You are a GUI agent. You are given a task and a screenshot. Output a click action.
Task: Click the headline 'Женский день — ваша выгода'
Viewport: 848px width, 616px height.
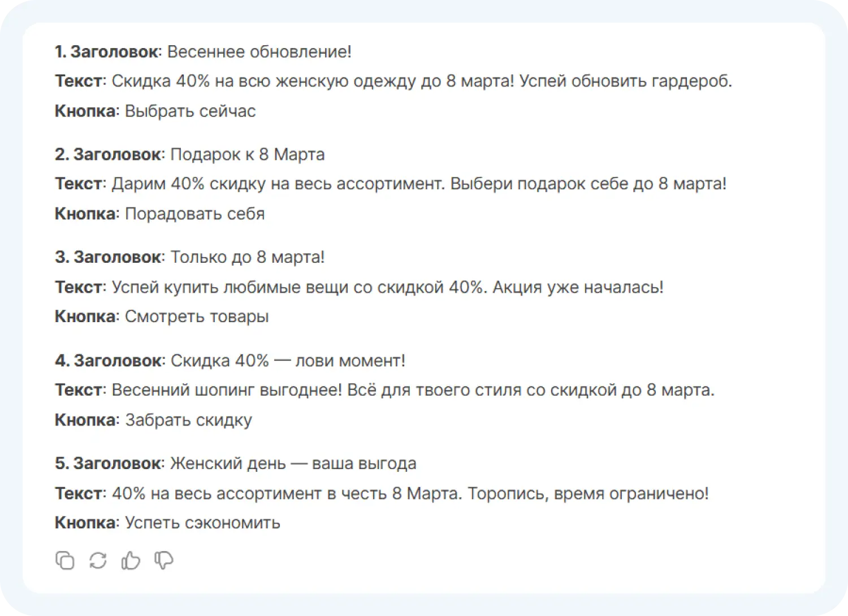[293, 464]
